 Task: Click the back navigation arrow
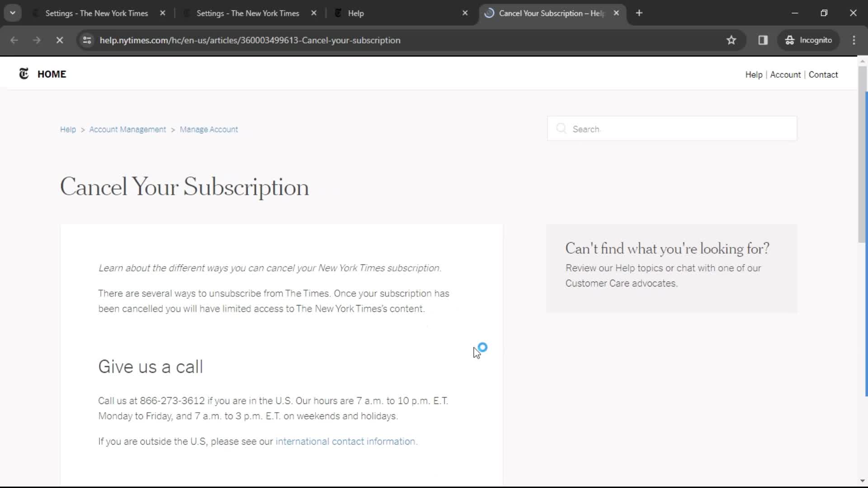[14, 40]
